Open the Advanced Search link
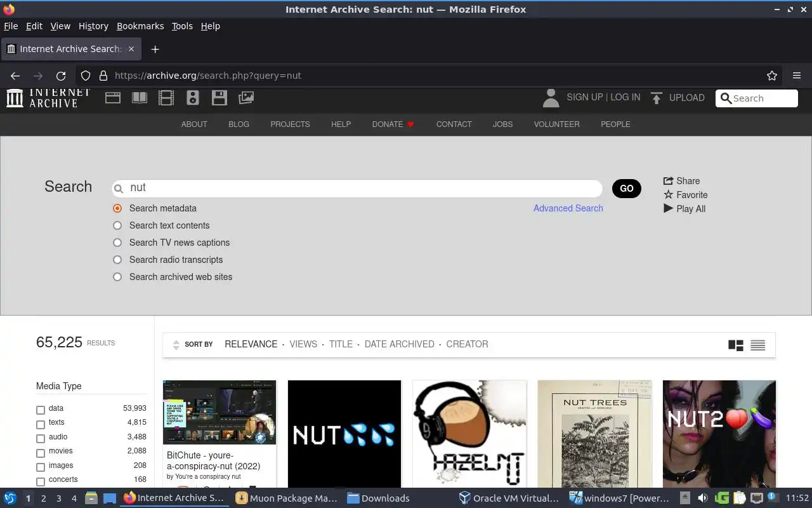Image resolution: width=812 pixels, height=508 pixels. pos(568,208)
